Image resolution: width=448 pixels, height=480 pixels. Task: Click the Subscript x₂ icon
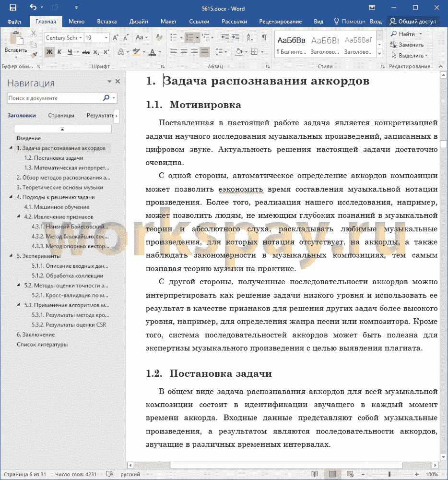pos(96,52)
